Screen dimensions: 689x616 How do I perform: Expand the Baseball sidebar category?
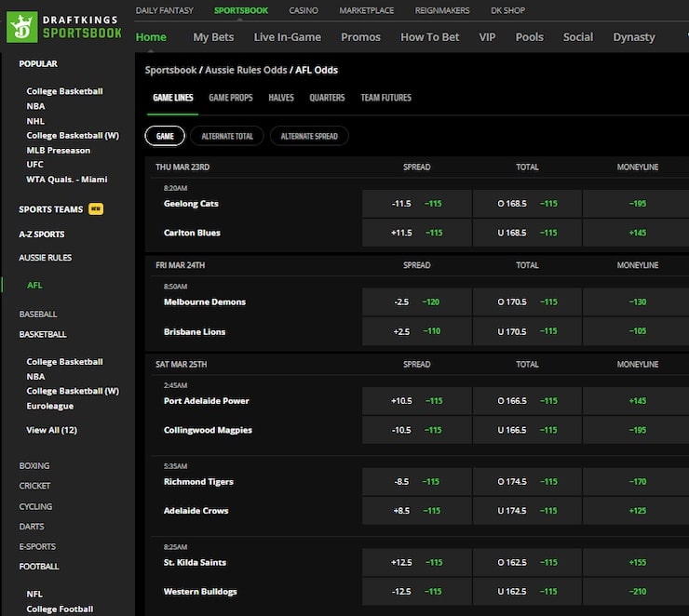click(x=38, y=315)
